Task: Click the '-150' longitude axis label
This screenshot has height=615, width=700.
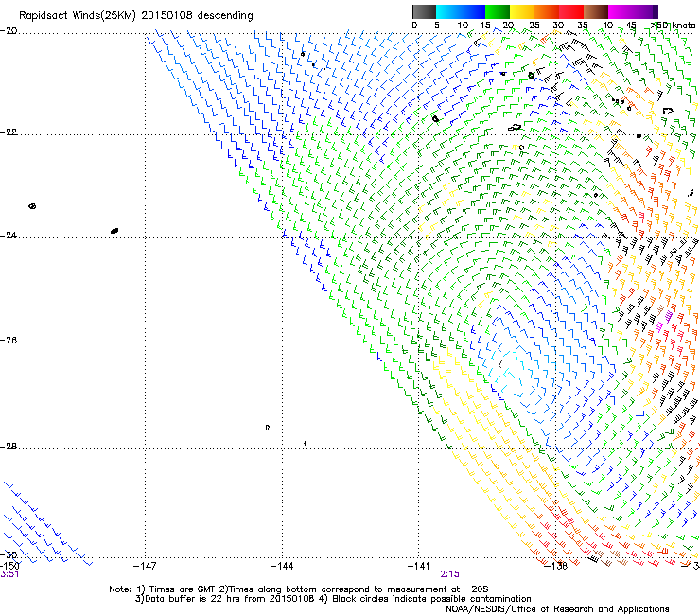Action: coord(9,566)
